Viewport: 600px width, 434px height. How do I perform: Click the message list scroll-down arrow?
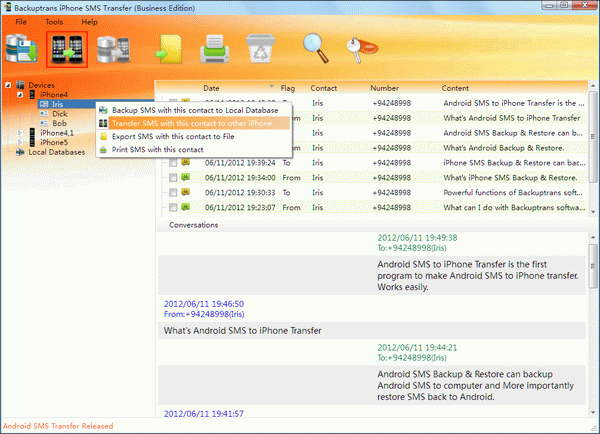[x=593, y=211]
